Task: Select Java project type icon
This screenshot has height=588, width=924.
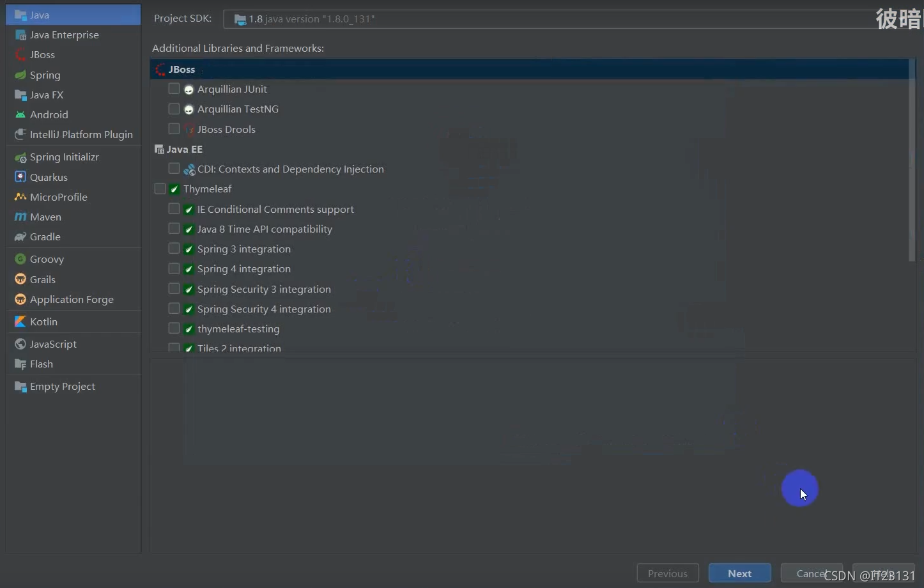Action: [x=20, y=15]
